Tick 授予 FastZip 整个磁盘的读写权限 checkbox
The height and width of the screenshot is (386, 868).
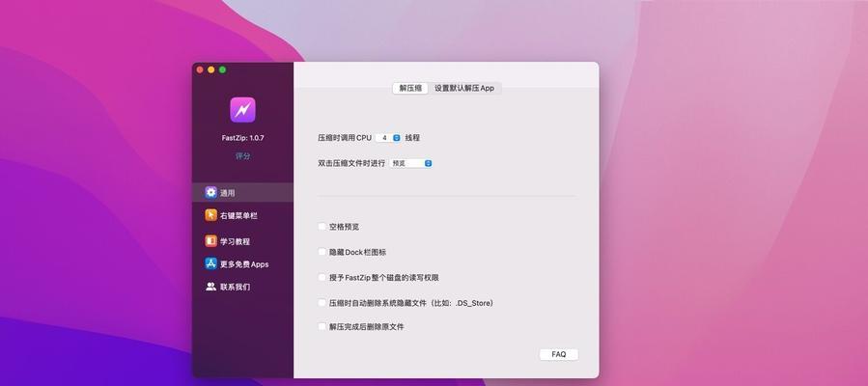coord(322,277)
